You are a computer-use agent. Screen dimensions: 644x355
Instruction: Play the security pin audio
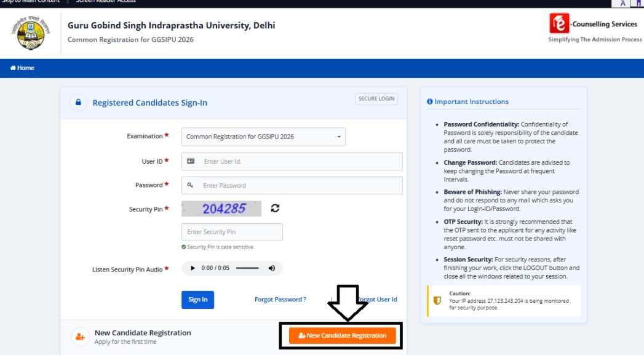click(192, 268)
